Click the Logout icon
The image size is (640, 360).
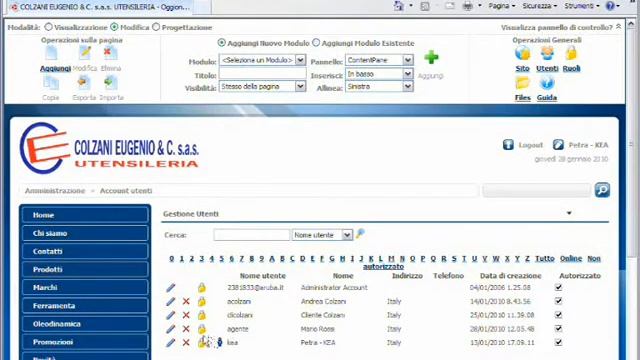click(x=508, y=145)
